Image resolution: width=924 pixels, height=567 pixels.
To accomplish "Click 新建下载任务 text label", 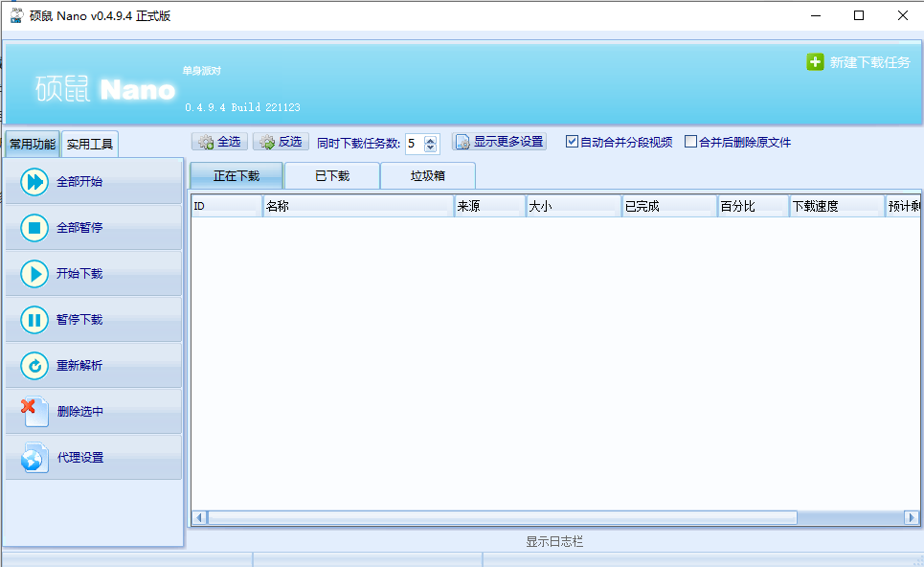I will click(869, 62).
